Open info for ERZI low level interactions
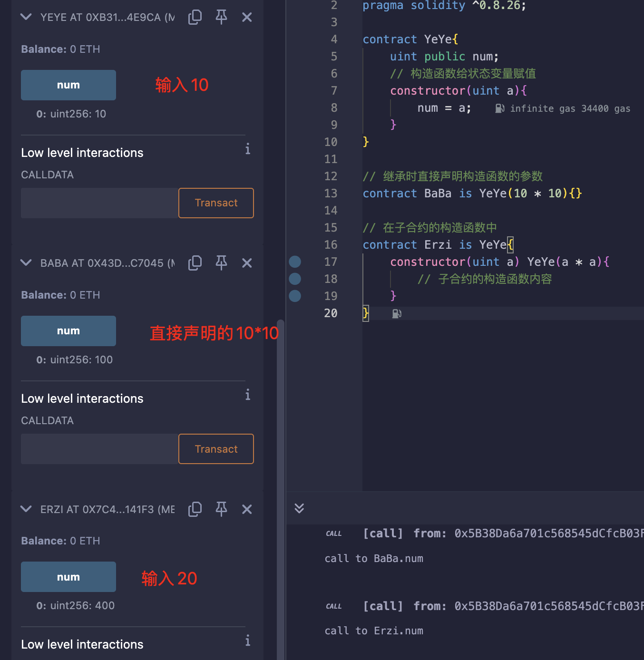The image size is (644, 660). click(248, 641)
